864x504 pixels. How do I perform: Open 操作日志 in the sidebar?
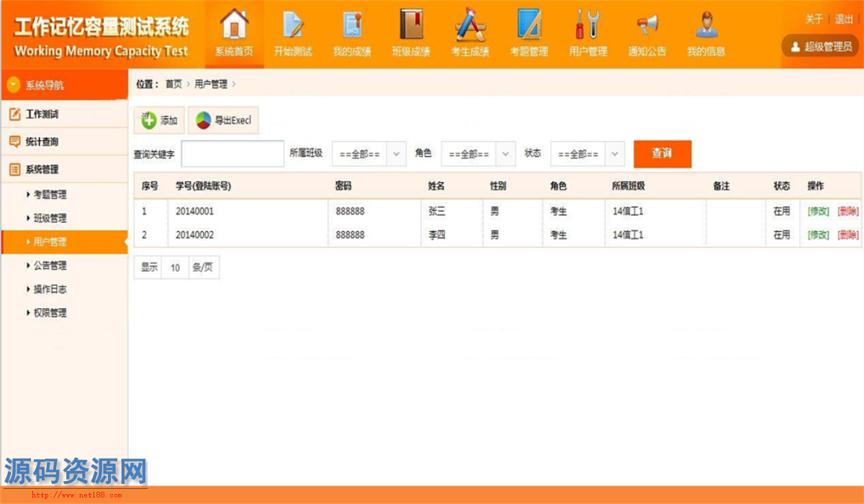(x=50, y=289)
